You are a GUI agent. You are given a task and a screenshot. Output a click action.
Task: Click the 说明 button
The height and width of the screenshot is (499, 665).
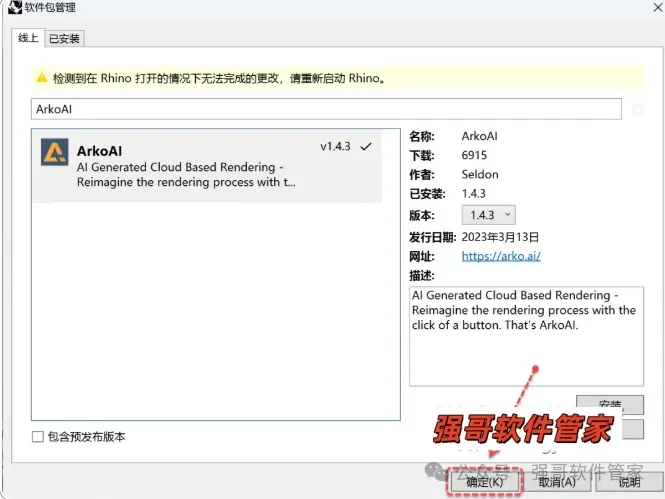coord(629,482)
